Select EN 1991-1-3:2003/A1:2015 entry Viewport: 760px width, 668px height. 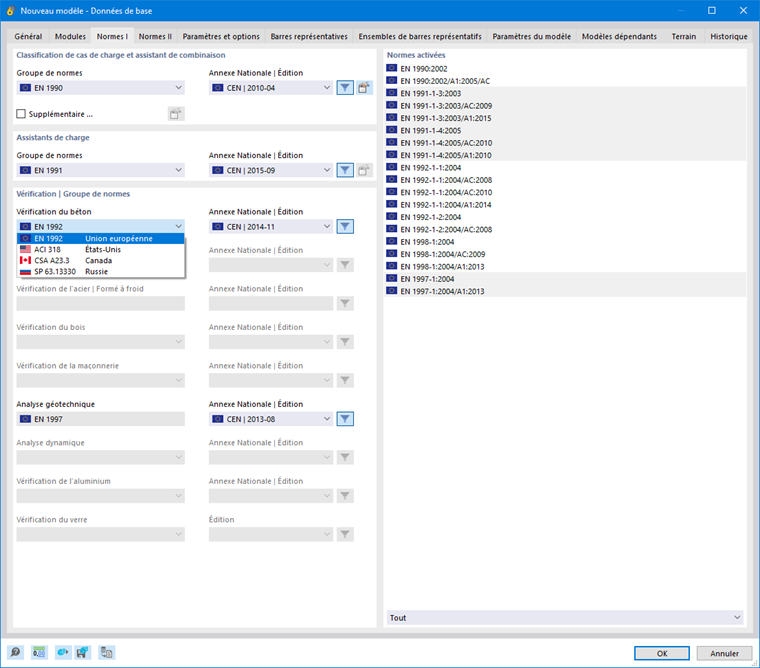[565, 118]
